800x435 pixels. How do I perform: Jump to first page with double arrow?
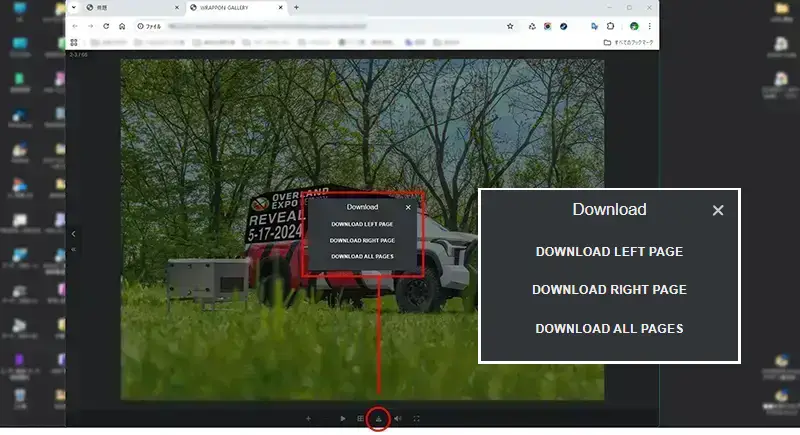tap(73, 248)
